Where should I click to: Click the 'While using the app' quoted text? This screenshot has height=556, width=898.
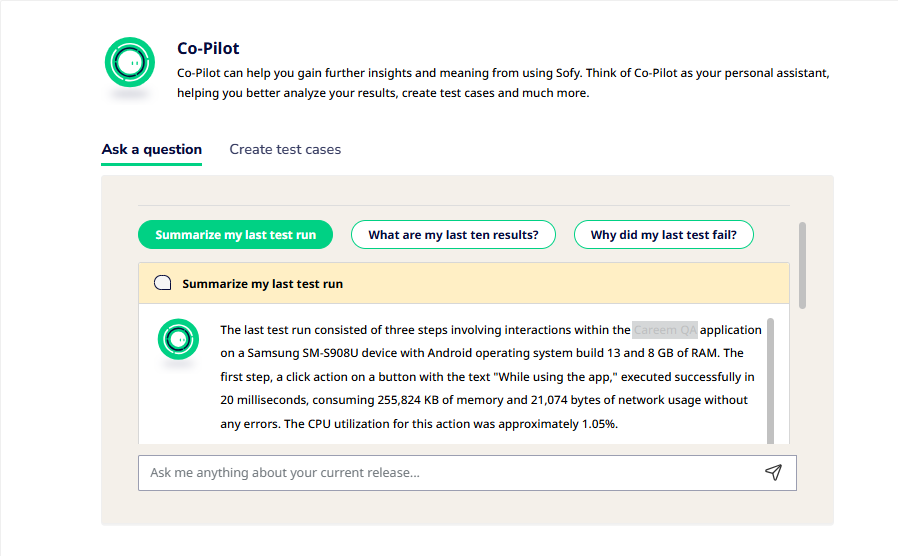(x=558, y=377)
